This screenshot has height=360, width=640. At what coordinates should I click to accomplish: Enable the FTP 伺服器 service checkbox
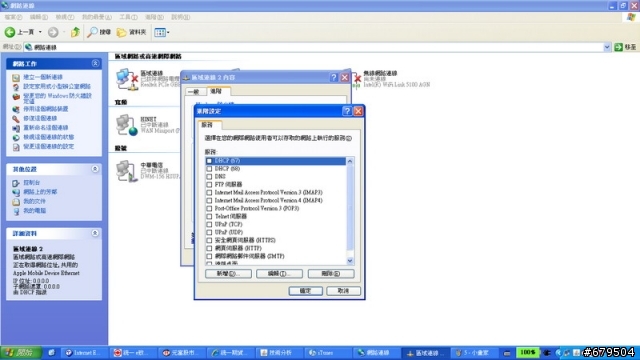click(x=209, y=184)
